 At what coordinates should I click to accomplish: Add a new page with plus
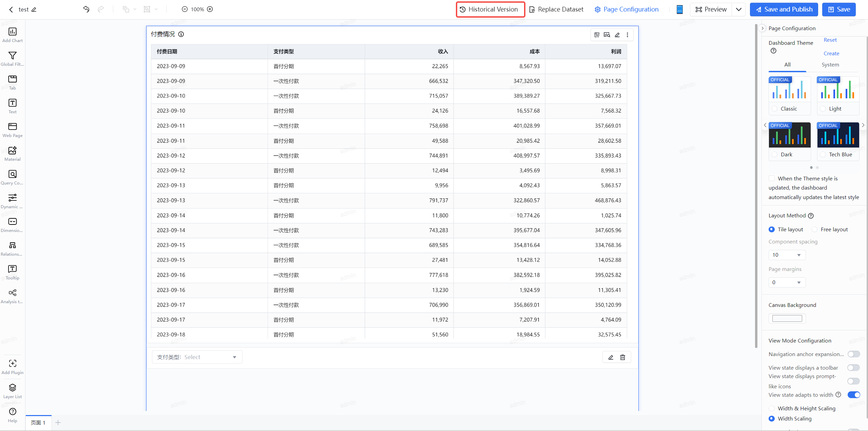(58, 423)
